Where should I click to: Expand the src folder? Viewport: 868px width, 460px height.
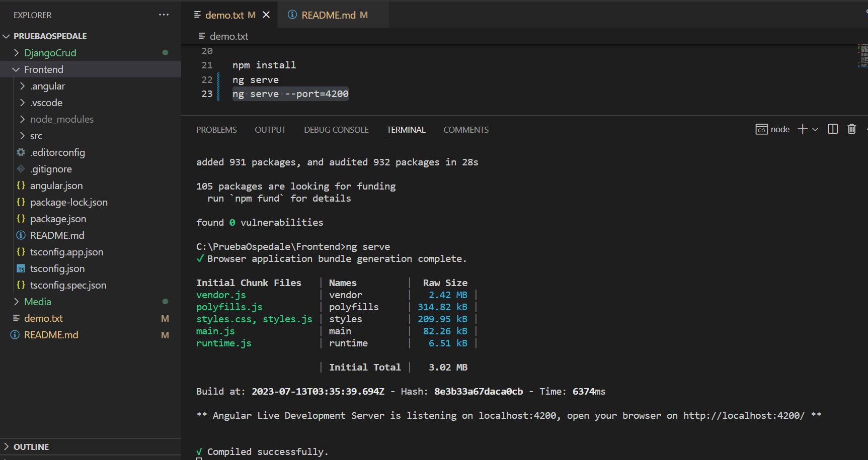22,136
